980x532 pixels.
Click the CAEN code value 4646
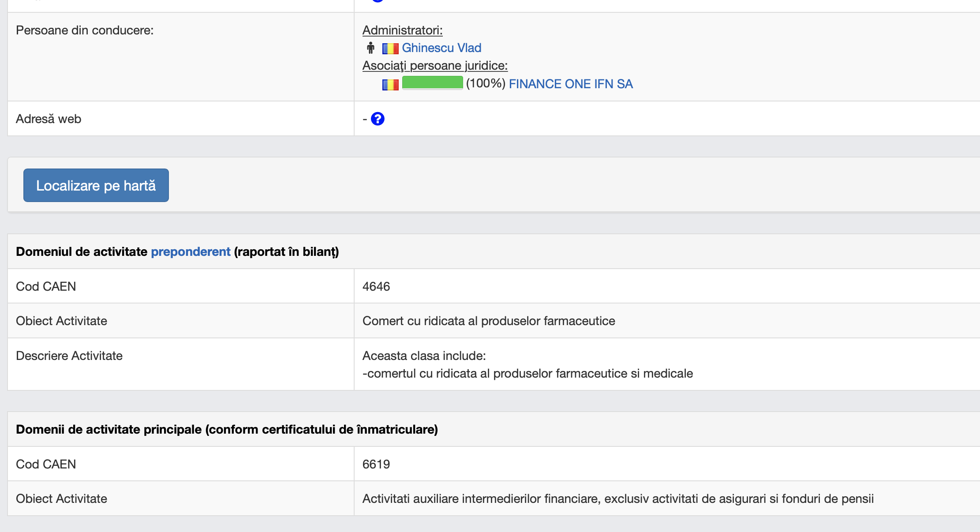point(376,286)
